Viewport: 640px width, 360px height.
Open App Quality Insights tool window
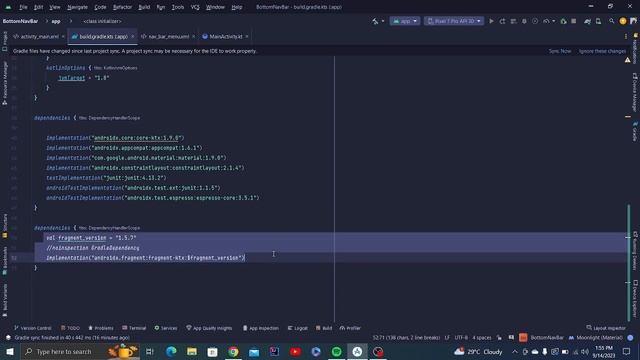(x=209, y=328)
